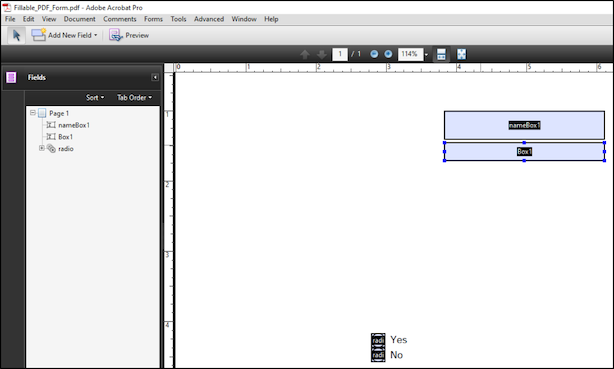614x369 pixels.
Task: Select Box1 in the Fields tree
Action: [x=65, y=137]
